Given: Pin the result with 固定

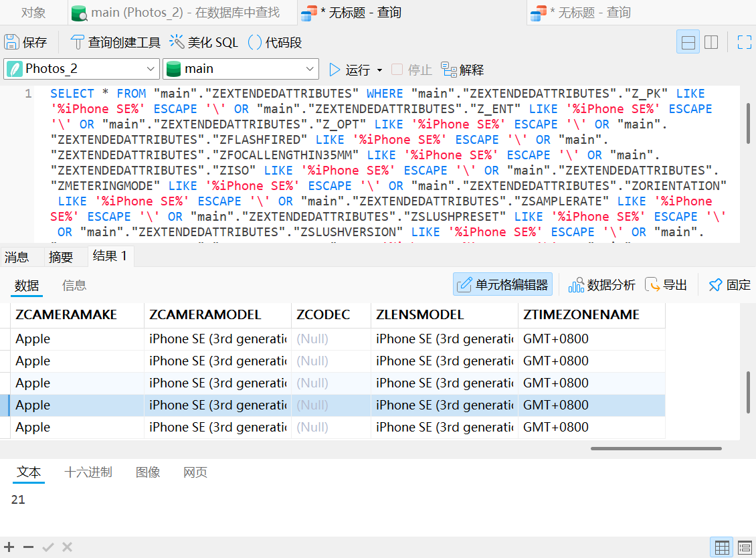Looking at the screenshot, I should pyautogui.click(x=729, y=285).
